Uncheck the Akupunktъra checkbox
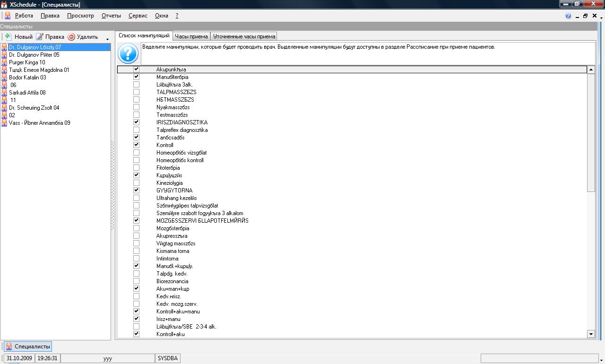This screenshot has height=364, width=605. click(136, 69)
